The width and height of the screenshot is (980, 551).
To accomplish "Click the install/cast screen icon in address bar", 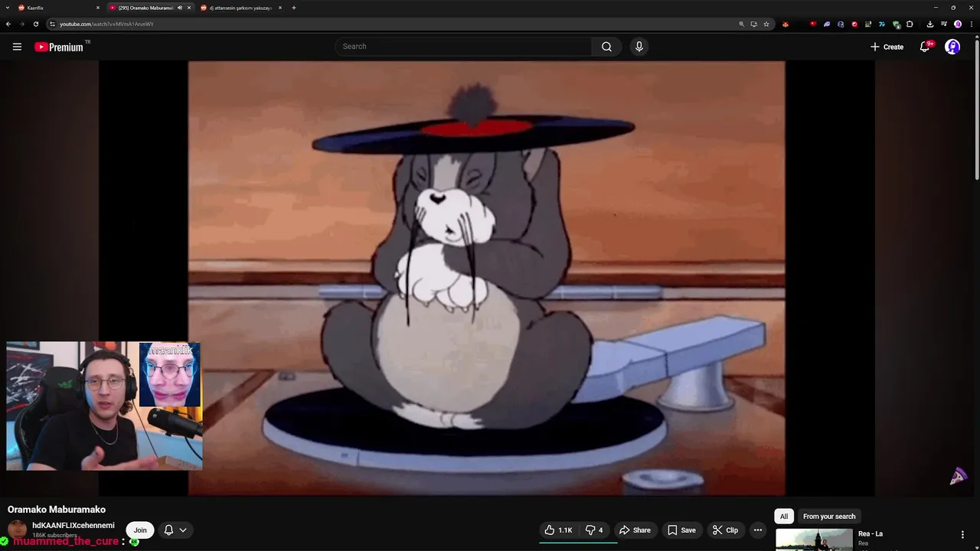I will pos(753,24).
